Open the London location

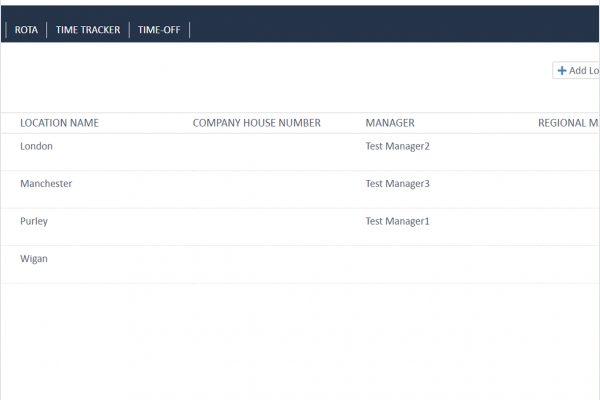pyautogui.click(x=36, y=146)
